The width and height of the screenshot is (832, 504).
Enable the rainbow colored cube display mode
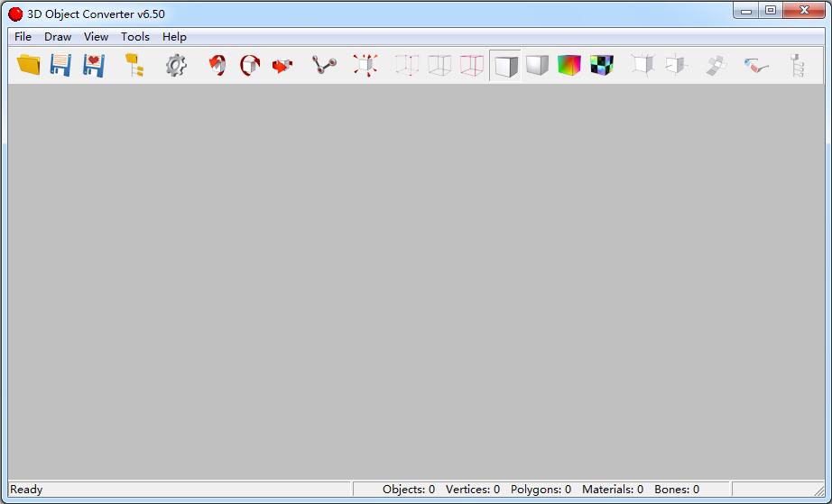[569, 65]
